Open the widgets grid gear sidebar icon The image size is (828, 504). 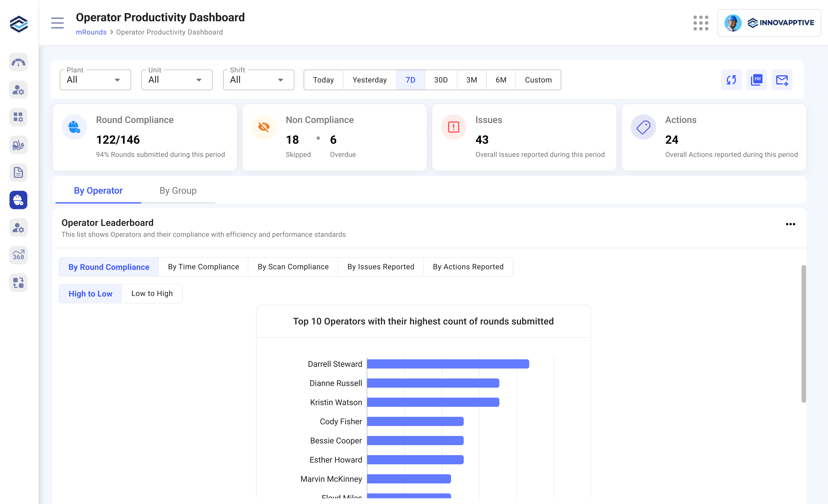click(x=19, y=117)
